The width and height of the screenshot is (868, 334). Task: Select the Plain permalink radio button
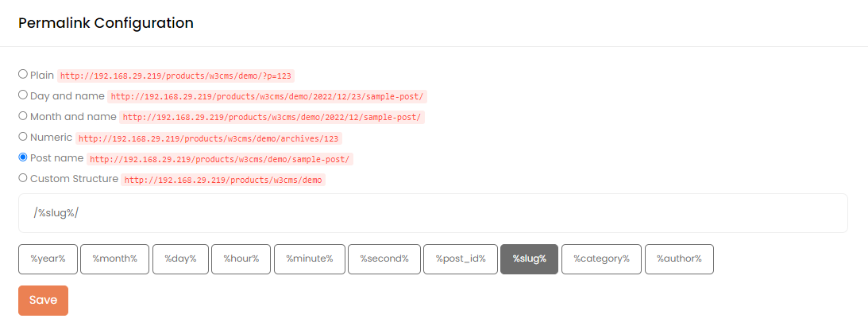click(x=23, y=74)
